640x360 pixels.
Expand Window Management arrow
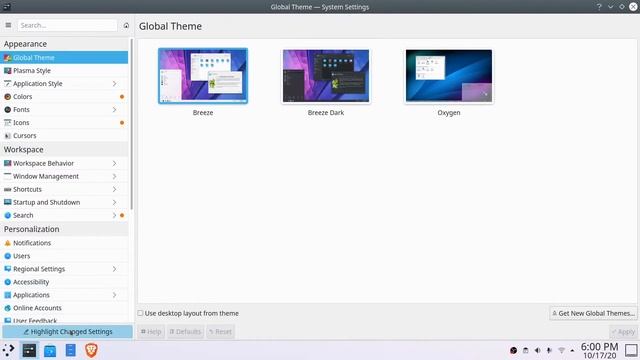click(114, 176)
